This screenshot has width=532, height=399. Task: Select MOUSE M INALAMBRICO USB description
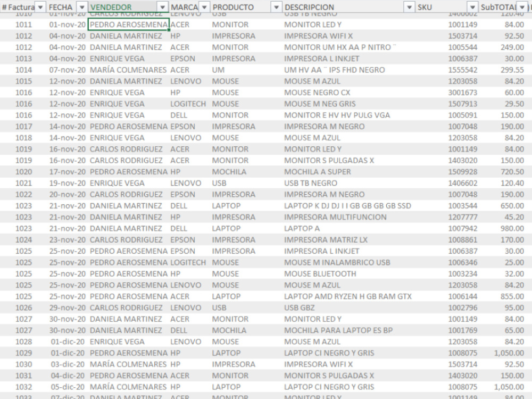tap(337, 262)
